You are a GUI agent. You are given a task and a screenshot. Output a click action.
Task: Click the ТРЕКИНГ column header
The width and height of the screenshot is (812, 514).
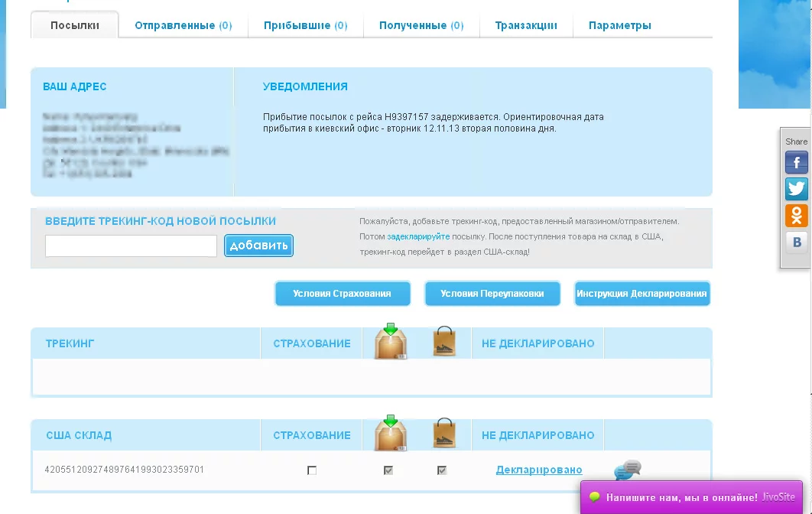[70, 343]
